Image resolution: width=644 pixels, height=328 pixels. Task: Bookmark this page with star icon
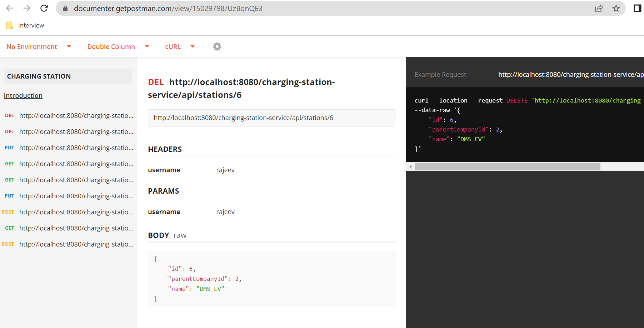(x=616, y=8)
